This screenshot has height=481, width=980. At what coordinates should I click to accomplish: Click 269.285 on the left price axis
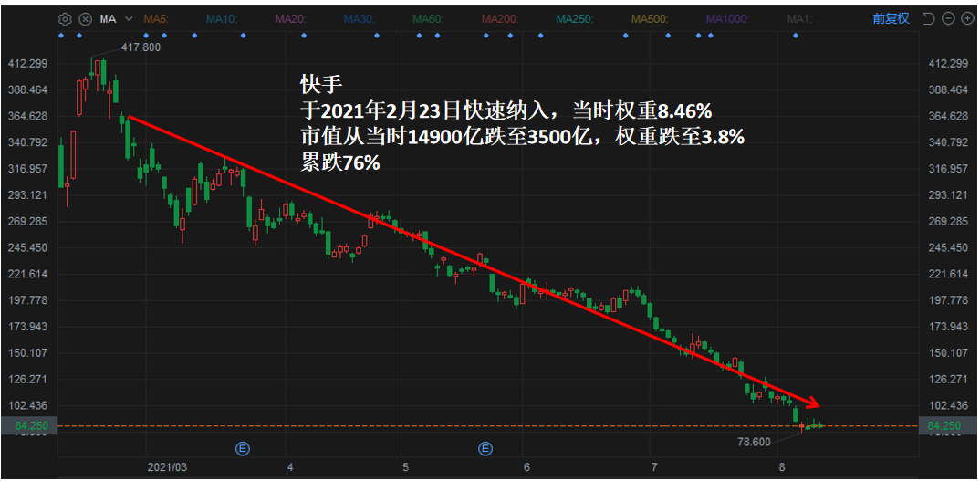point(27,222)
